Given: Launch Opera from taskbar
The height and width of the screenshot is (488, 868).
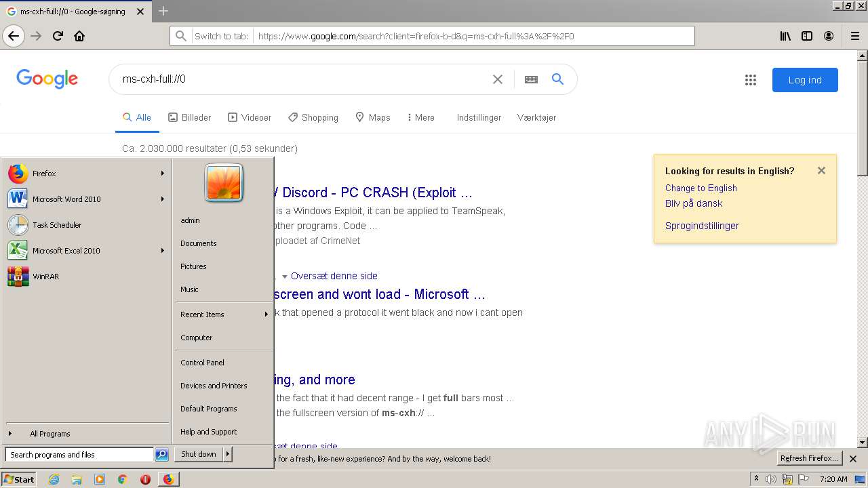Looking at the screenshot, I should point(145,479).
